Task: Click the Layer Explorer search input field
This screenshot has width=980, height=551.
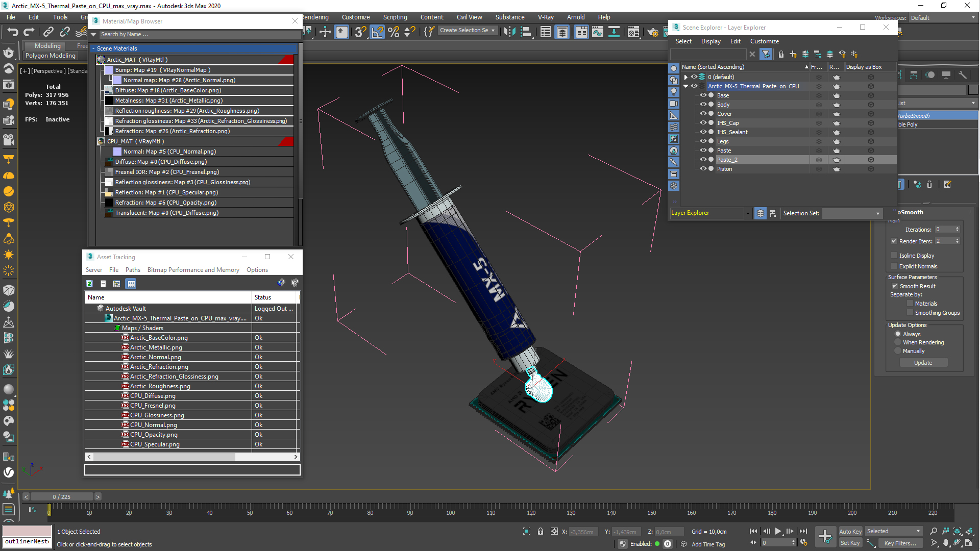Action: [708, 54]
